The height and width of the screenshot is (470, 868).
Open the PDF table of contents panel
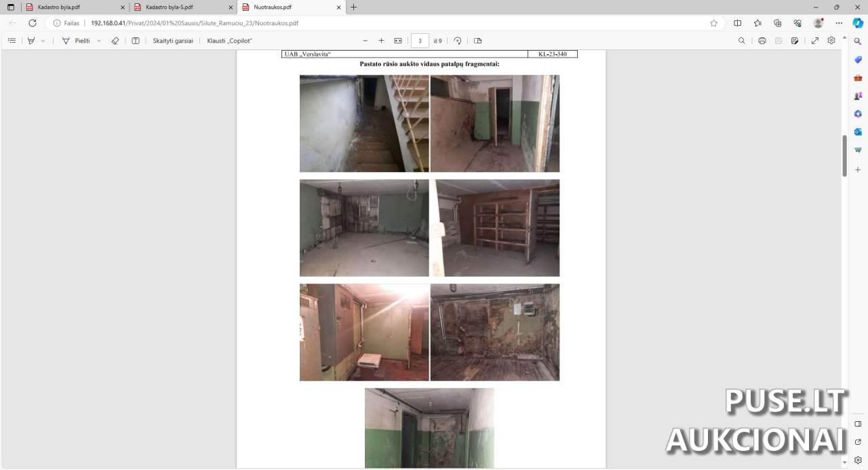coord(12,41)
